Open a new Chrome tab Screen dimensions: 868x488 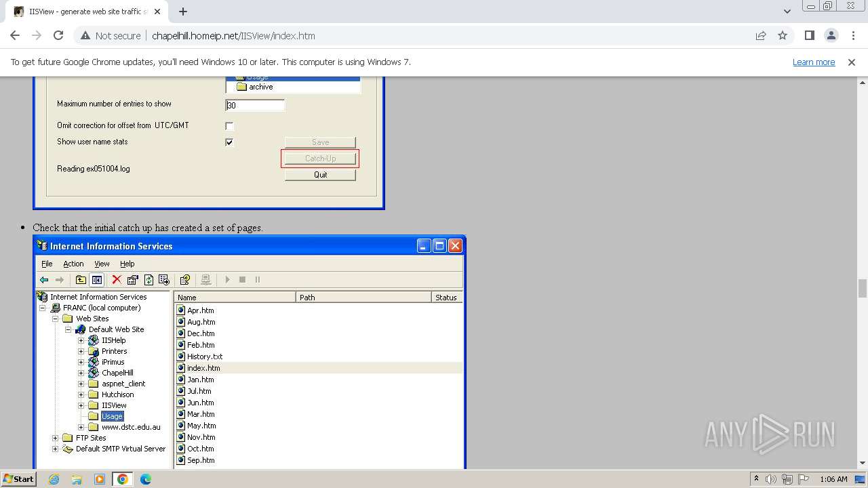point(183,12)
